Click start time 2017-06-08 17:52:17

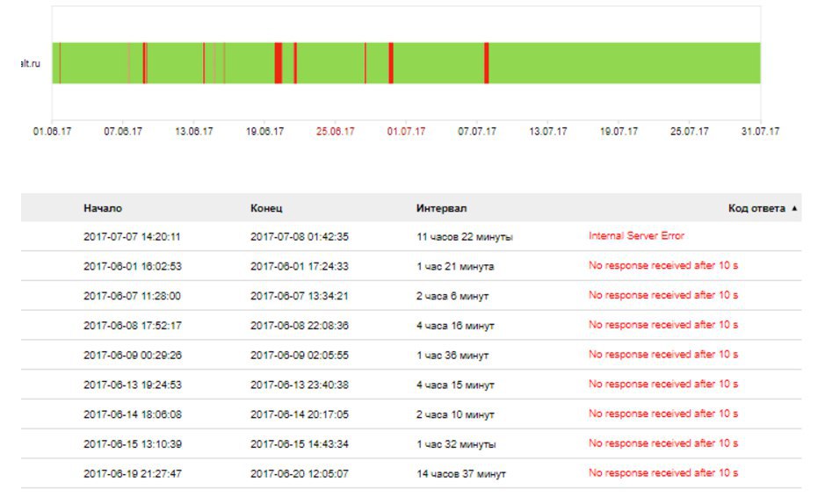click(133, 325)
